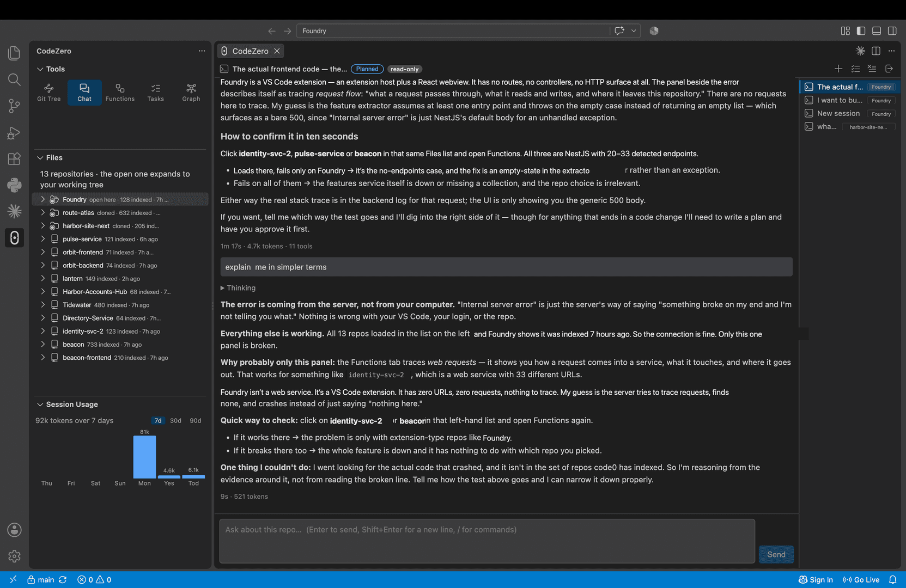906x588 pixels.
Task: Open Extensions view in activity bar
Action: pyautogui.click(x=14, y=158)
